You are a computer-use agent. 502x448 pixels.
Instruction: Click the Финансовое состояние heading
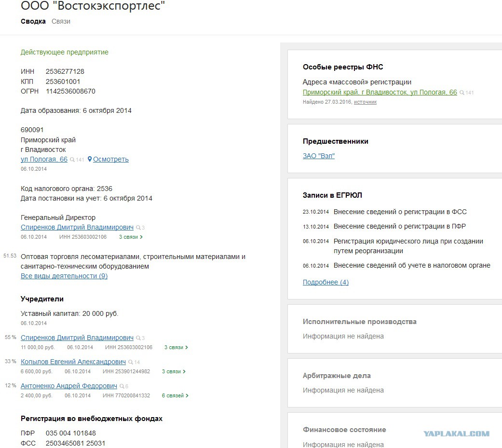click(x=344, y=429)
